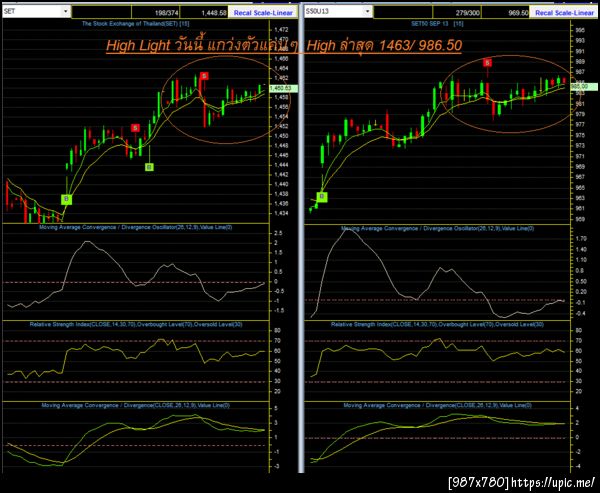Select the 969.50 value field
The image size is (600, 493).
click(x=505, y=13)
